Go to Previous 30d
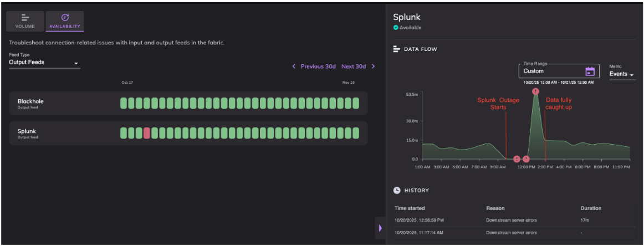 click(x=318, y=66)
